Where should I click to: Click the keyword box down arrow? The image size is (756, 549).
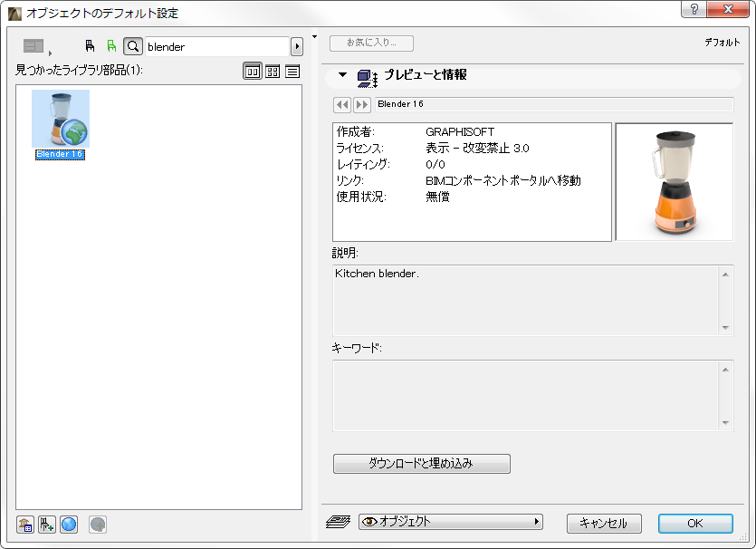725,423
